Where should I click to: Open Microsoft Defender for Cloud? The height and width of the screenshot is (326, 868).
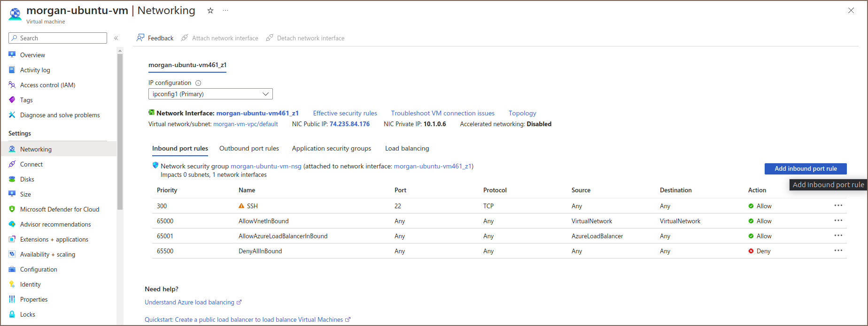tap(59, 209)
